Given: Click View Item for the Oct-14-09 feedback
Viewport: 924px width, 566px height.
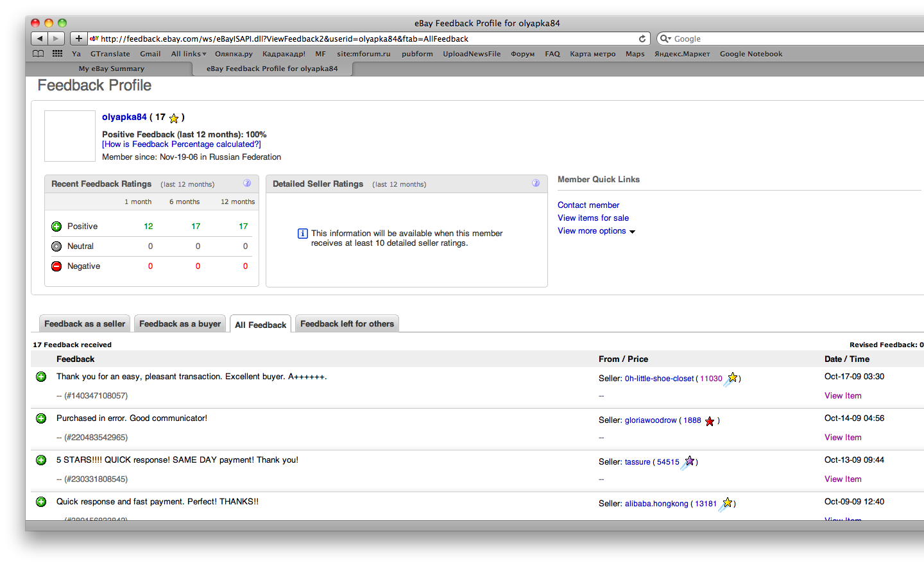Looking at the screenshot, I should click(x=843, y=438).
